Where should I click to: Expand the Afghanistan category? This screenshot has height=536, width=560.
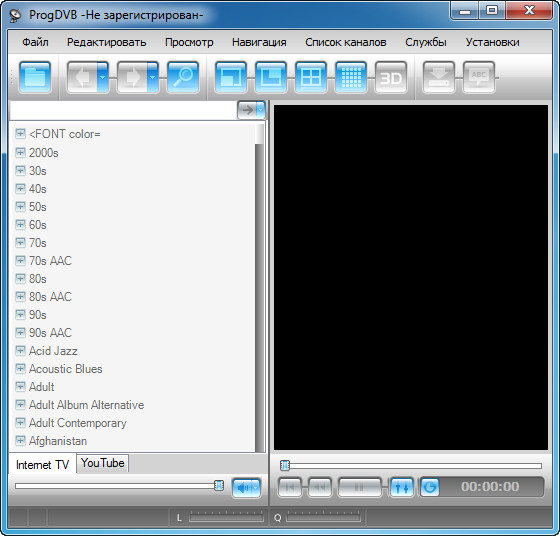[x=20, y=440]
